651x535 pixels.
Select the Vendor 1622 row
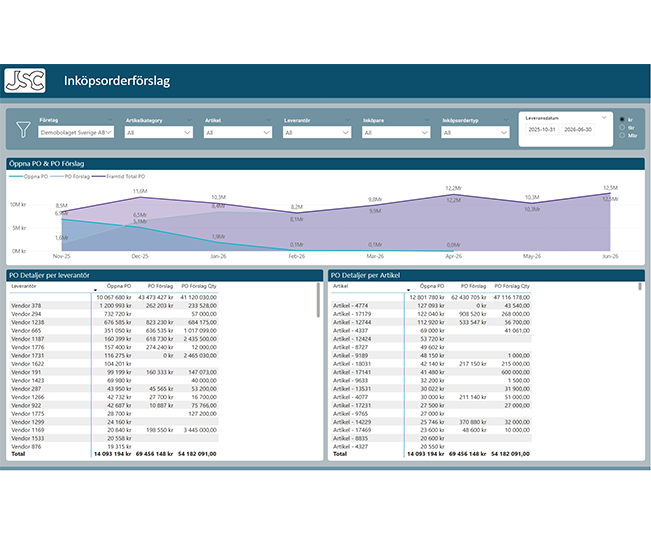[x=114, y=364]
